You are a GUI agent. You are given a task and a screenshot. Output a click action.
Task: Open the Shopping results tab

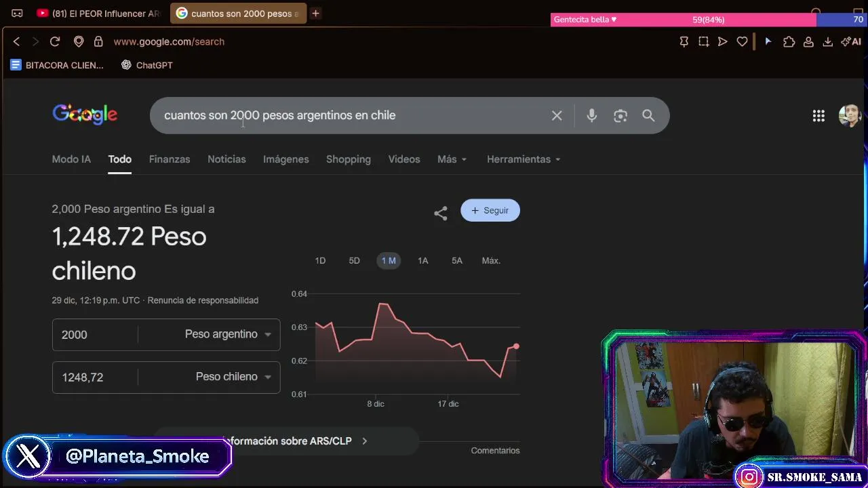pyautogui.click(x=349, y=159)
